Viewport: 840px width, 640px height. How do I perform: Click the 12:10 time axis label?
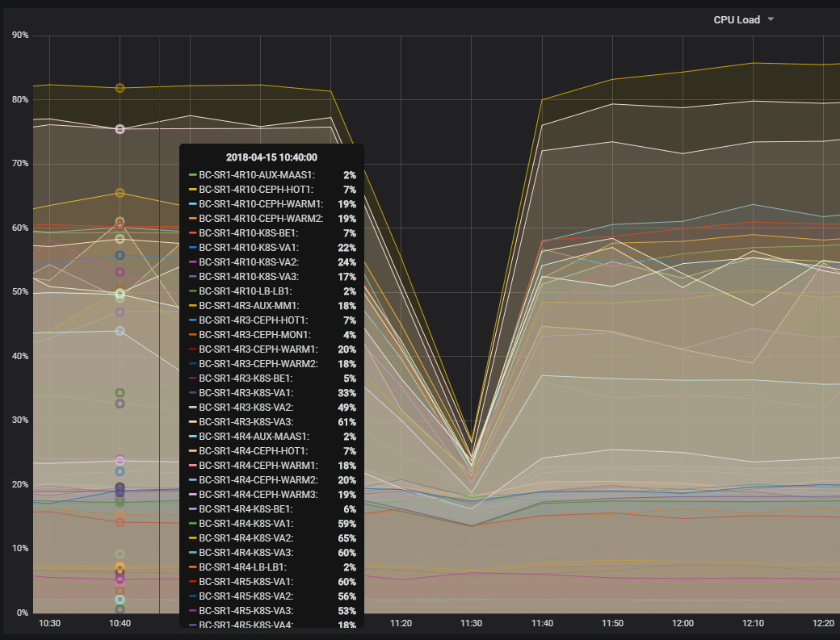[754, 623]
